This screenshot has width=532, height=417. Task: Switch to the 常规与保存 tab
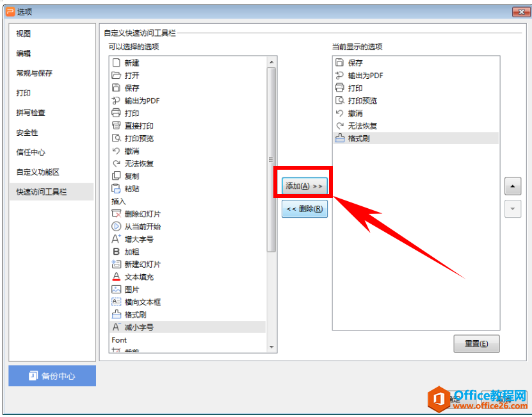pos(35,73)
